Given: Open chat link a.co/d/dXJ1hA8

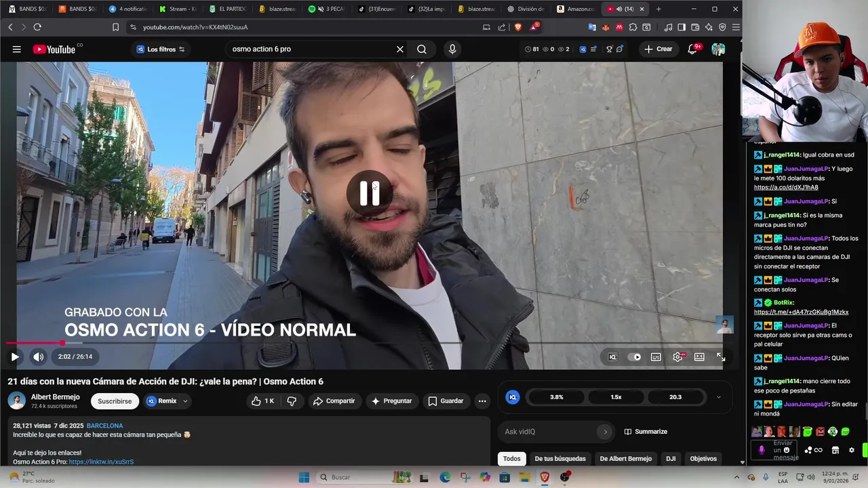Looking at the screenshot, I should point(786,187).
